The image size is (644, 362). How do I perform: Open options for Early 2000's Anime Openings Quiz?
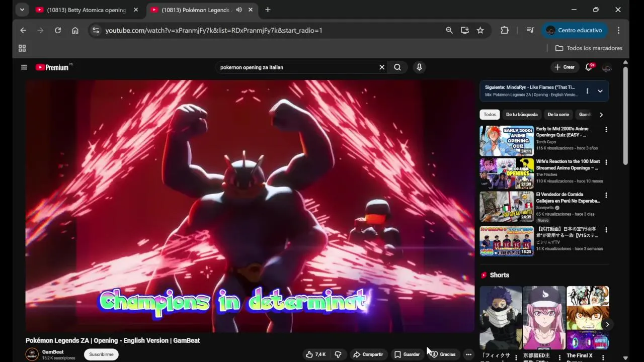tap(606, 129)
